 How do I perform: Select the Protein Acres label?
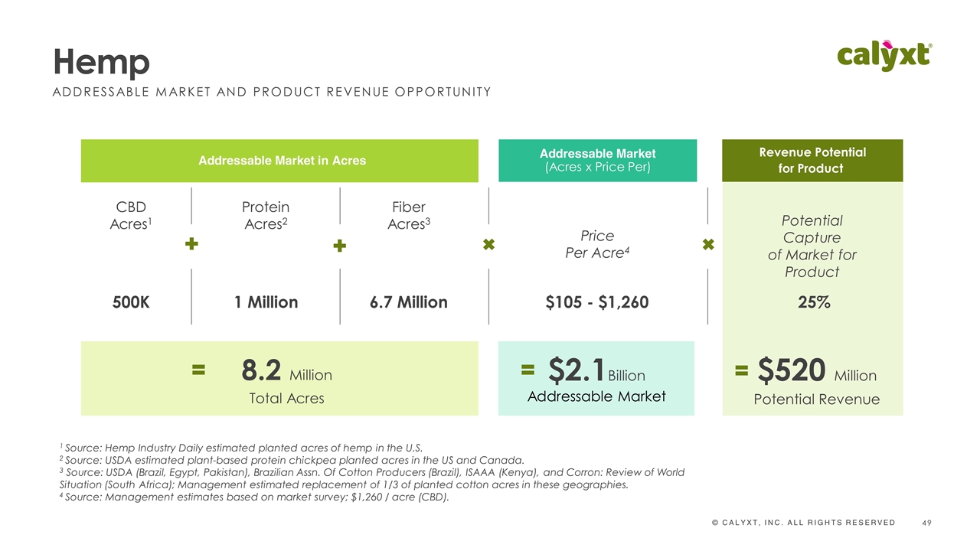click(x=265, y=216)
